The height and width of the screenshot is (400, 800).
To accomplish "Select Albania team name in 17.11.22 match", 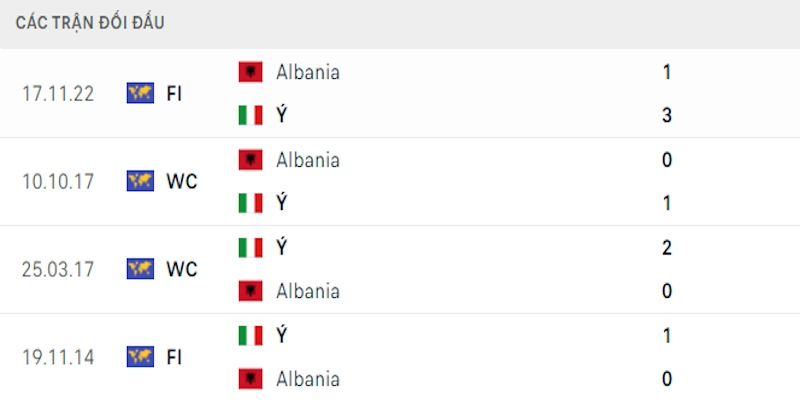I will [307, 72].
